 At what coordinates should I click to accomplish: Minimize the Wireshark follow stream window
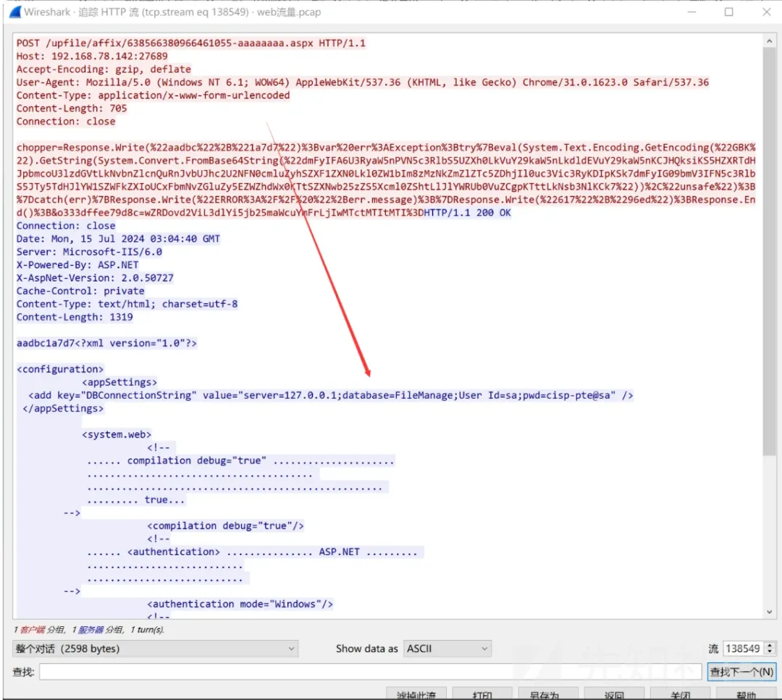pos(691,12)
